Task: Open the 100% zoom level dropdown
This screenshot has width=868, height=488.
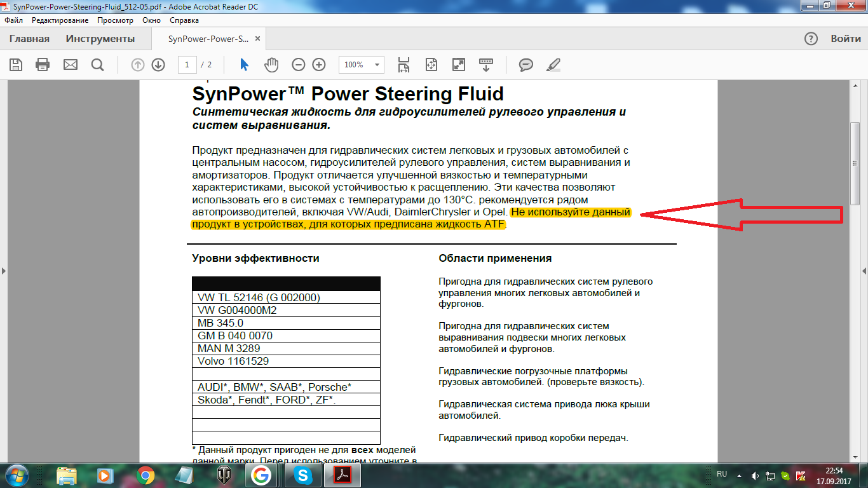Action: point(362,64)
